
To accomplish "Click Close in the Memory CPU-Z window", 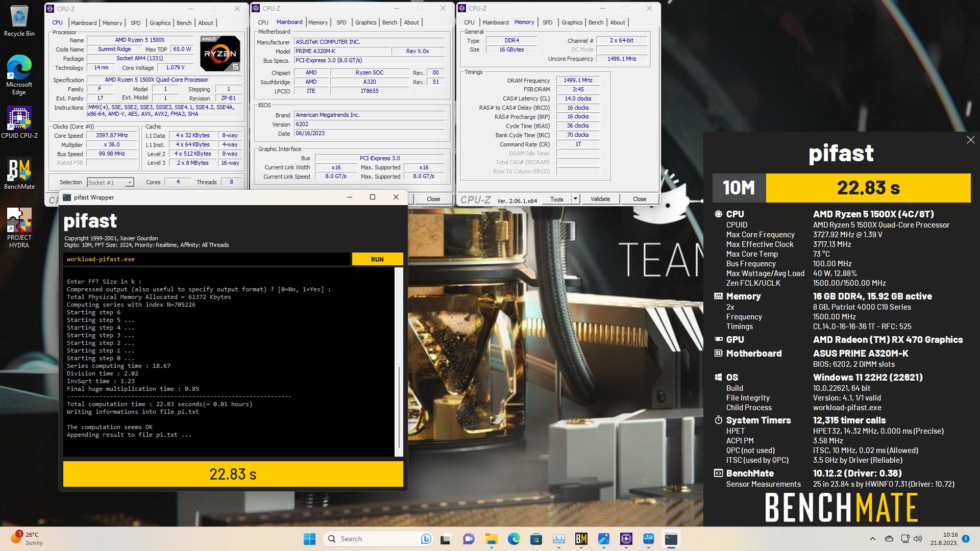I will point(640,199).
